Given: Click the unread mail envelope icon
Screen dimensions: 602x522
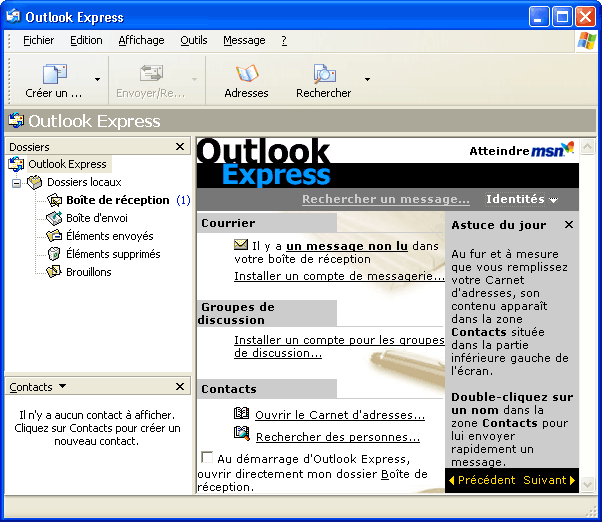Looking at the screenshot, I should (x=241, y=244).
